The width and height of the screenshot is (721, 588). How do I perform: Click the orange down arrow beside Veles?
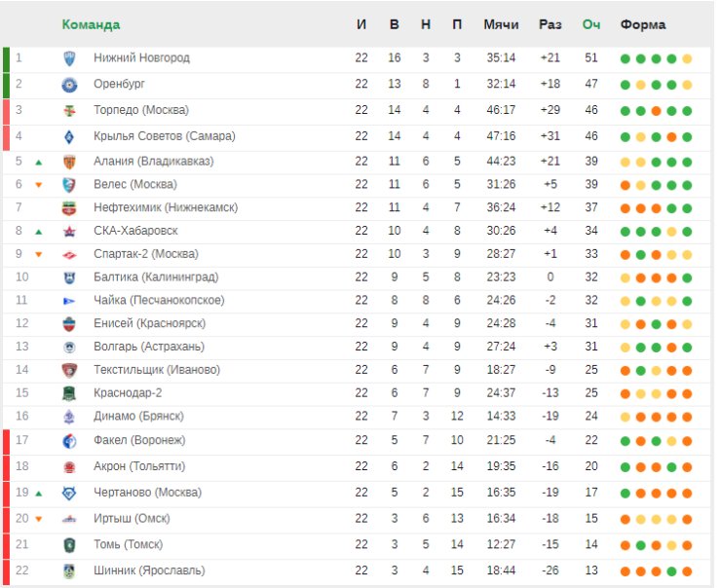38,185
